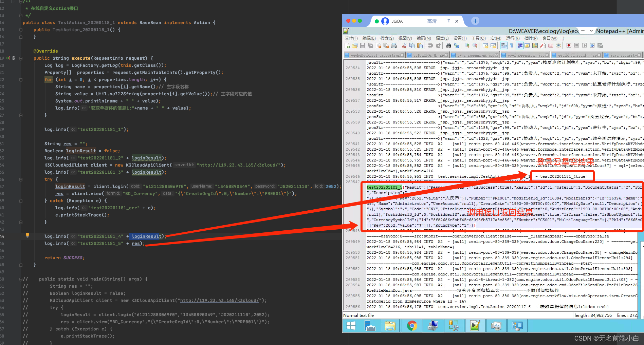
Task: Click the light bulb intention icon in the editor
Action: point(27,235)
